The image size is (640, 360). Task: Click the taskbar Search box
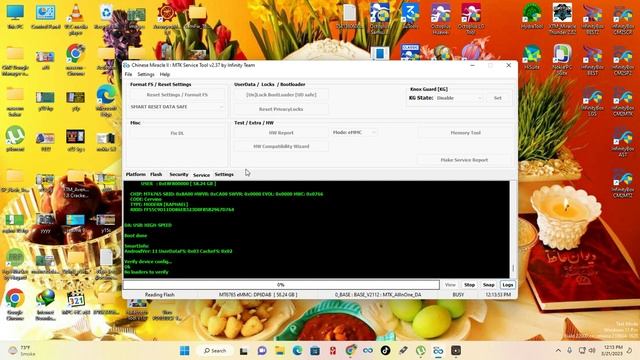tap(215, 351)
